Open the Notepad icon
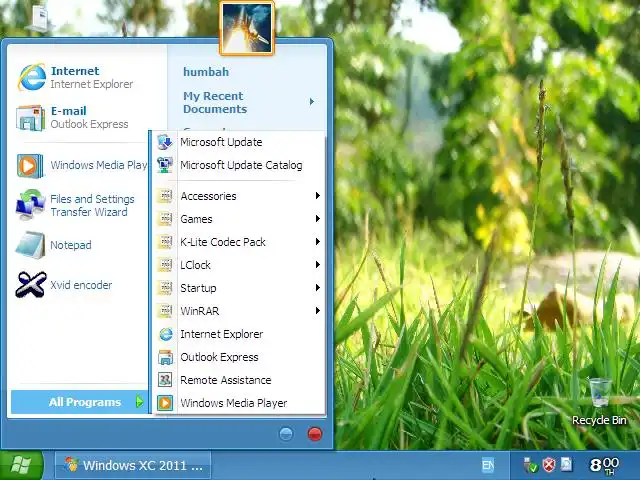Screen dimensions: 640x480 coord(30,245)
